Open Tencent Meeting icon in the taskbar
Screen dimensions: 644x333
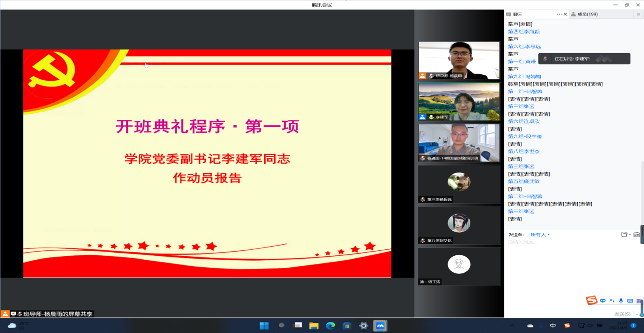tap(380, 325)
